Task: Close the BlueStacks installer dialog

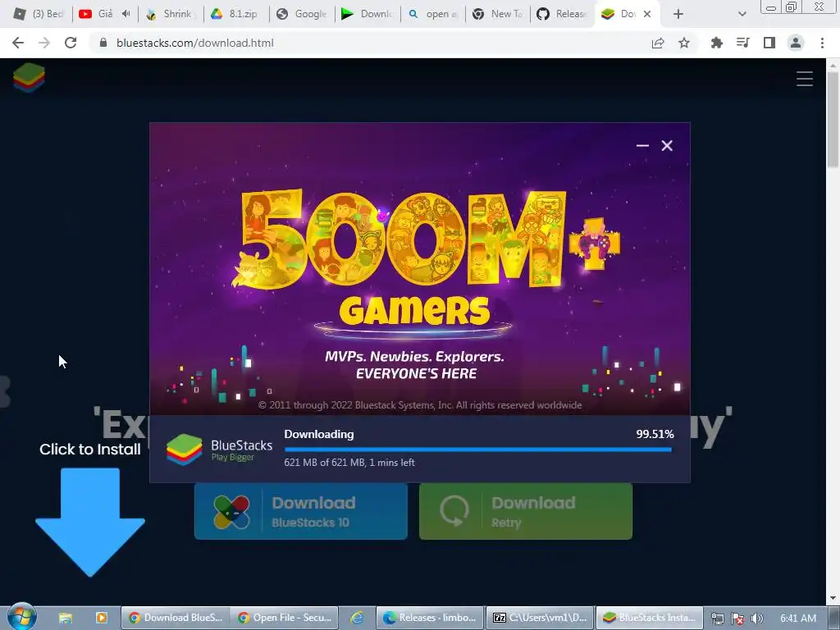Action: tap(667, 146)
